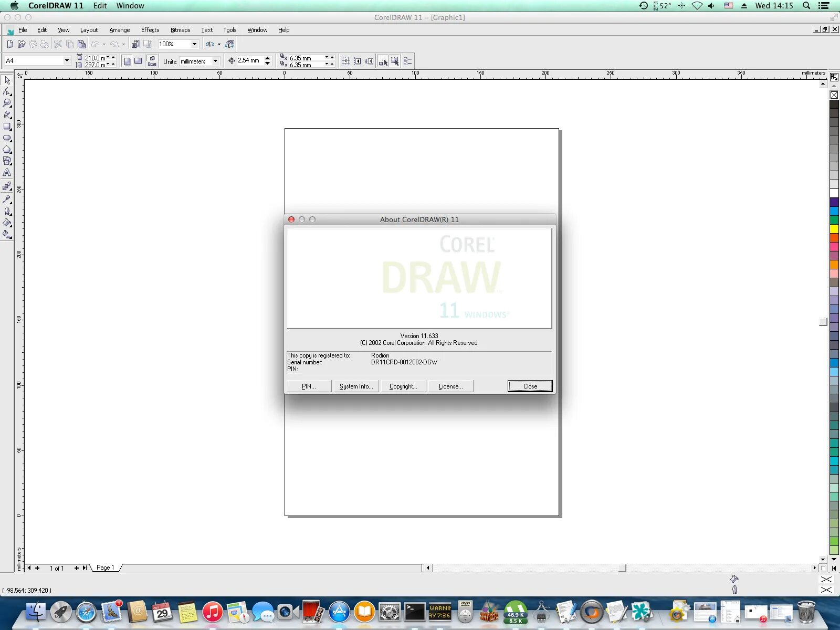This screenshot has height=630, width=840.
Task: Click the Paste clipboard icon
Action: click(81, 44)
